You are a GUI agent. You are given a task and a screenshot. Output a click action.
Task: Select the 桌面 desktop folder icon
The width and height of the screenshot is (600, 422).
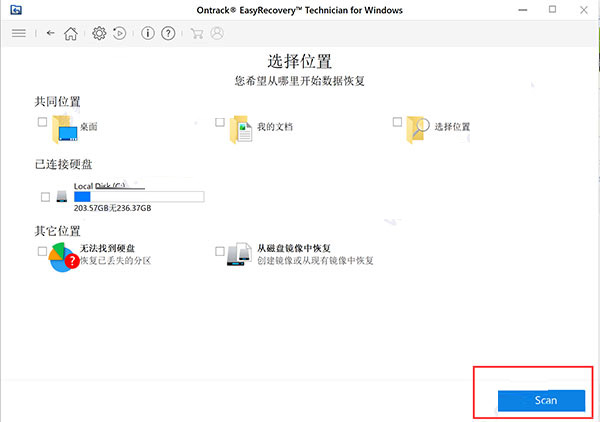coord(65,129)
